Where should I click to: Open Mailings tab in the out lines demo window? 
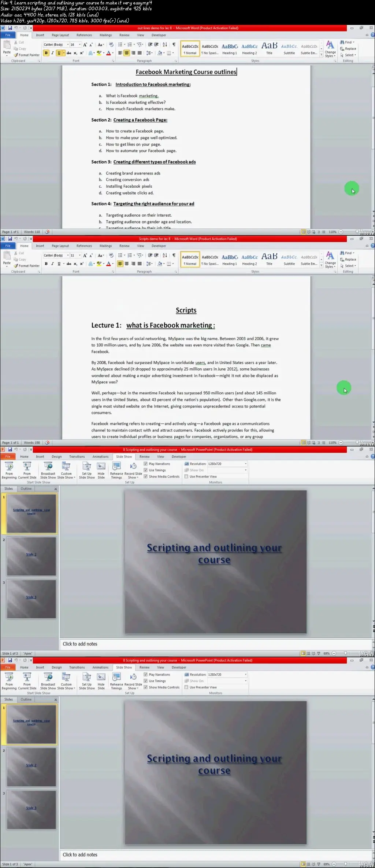pos(106,35)
